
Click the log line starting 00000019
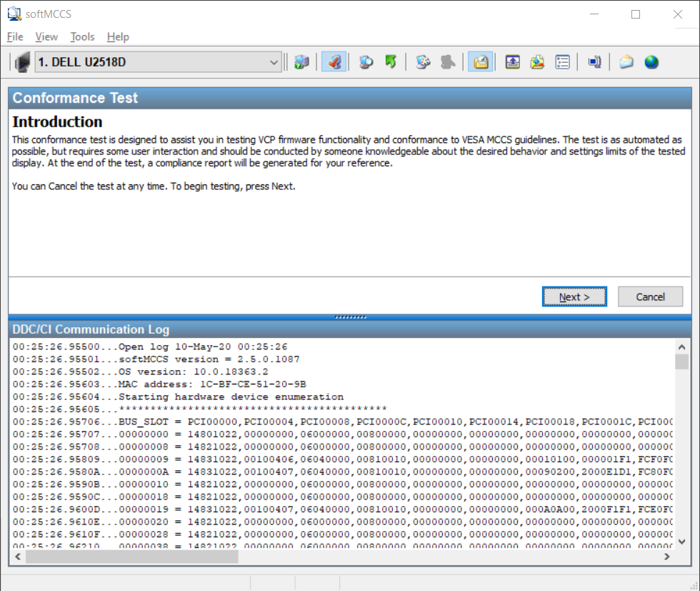342,510
